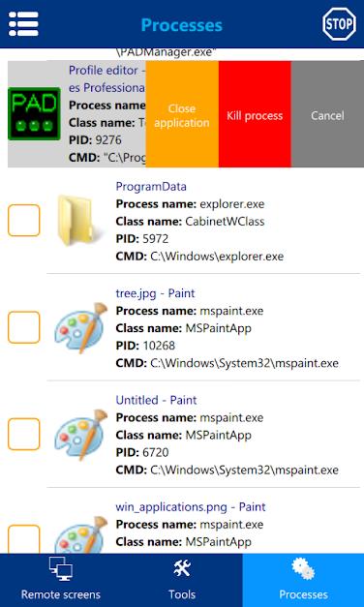Screen dimensions: 364x607
Task: Click the Remote screens monitors icon
Action: pos(60,570)
